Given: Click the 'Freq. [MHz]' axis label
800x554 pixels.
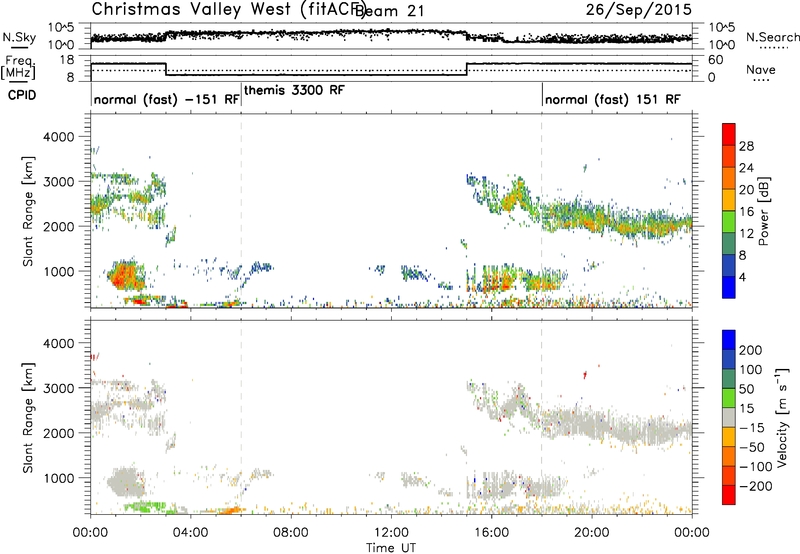Looking at the screenshot, I should 19,67.
